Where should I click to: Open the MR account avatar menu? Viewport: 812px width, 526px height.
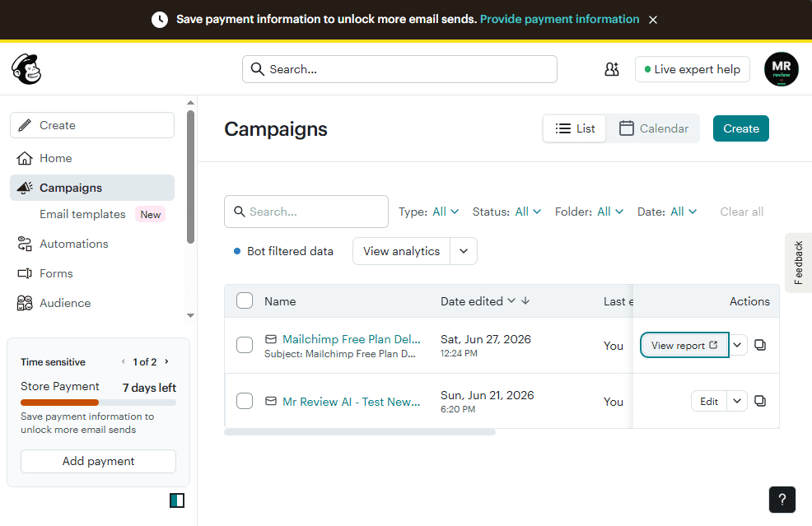[781, 69]
